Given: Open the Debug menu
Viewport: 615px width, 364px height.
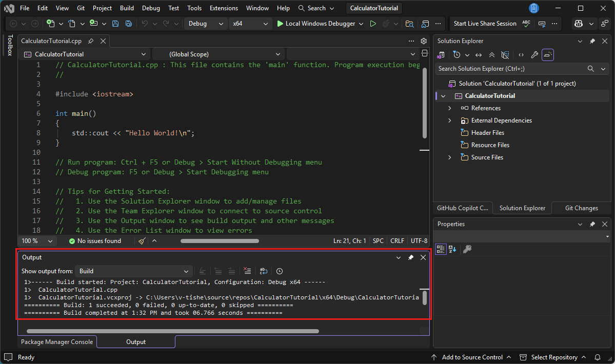Looking at the screenshot, I should [x=151, y=8].
